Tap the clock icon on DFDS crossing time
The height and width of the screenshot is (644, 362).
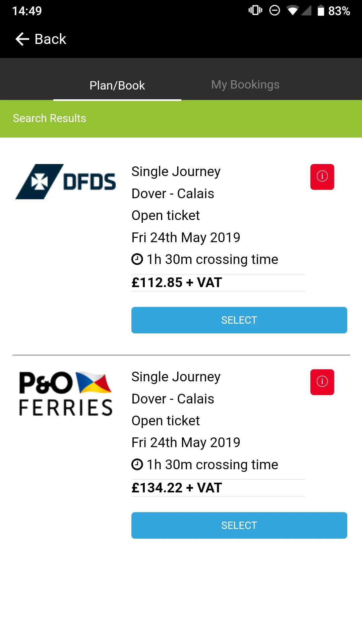[137, 259]
